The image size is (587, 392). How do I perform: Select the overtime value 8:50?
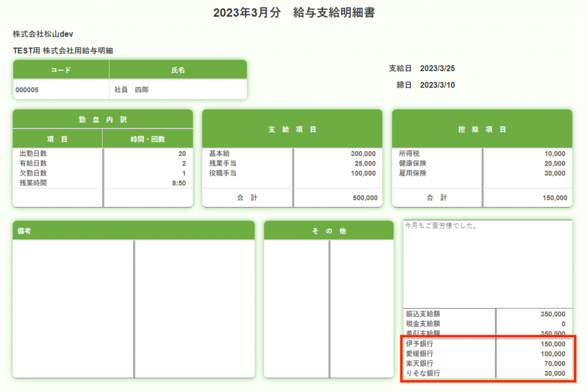179,183
